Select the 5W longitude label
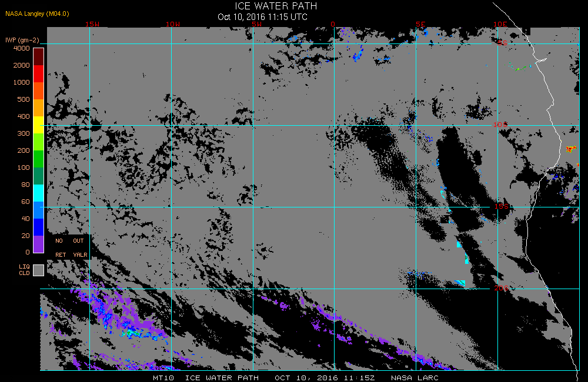The image size is (588, 382). pyautogui.click(x=257, y=24)
